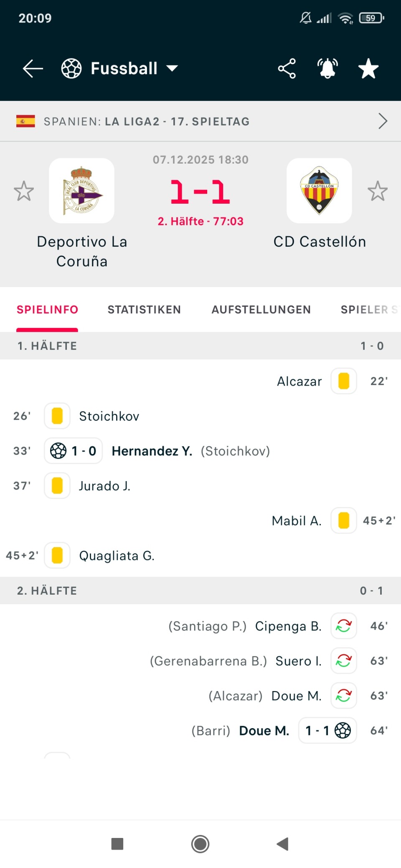This screenshot has width=401, height=868.
Task: Tap the back arrow in header
Action: tap(33, 68)
